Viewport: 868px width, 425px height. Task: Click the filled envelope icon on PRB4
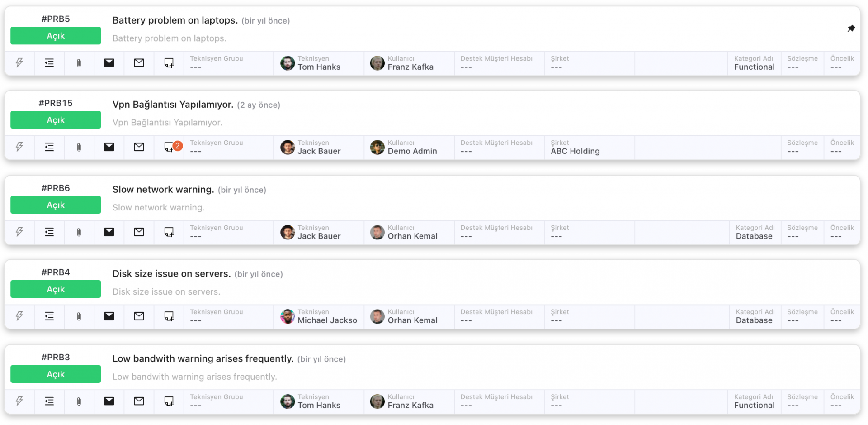pos(109,316)
